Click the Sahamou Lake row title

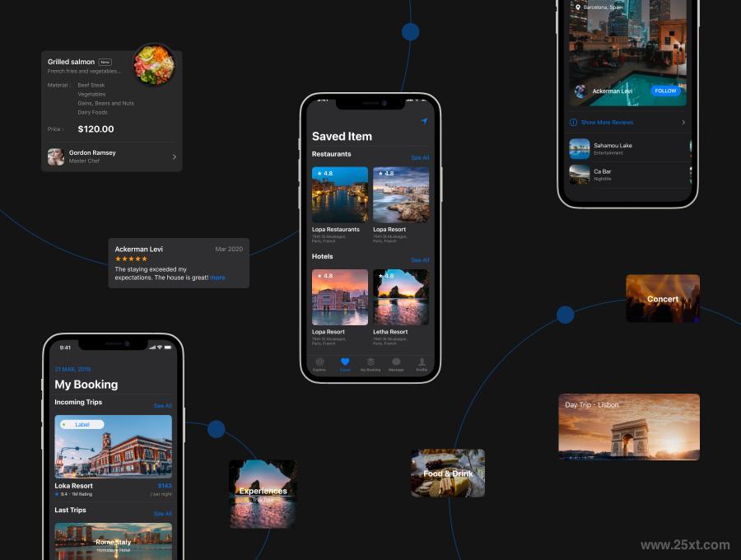pyautogui.click(x=613, y=146)
